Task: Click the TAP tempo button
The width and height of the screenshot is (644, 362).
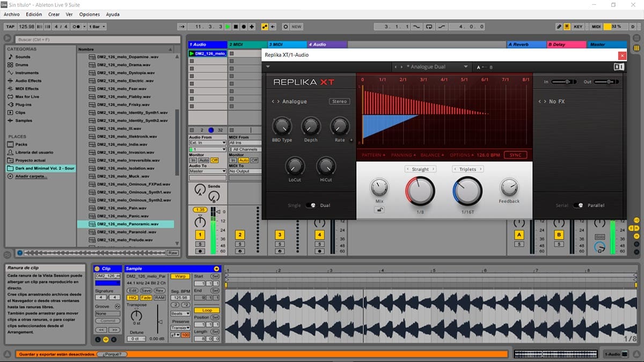Action: (10, 26)
